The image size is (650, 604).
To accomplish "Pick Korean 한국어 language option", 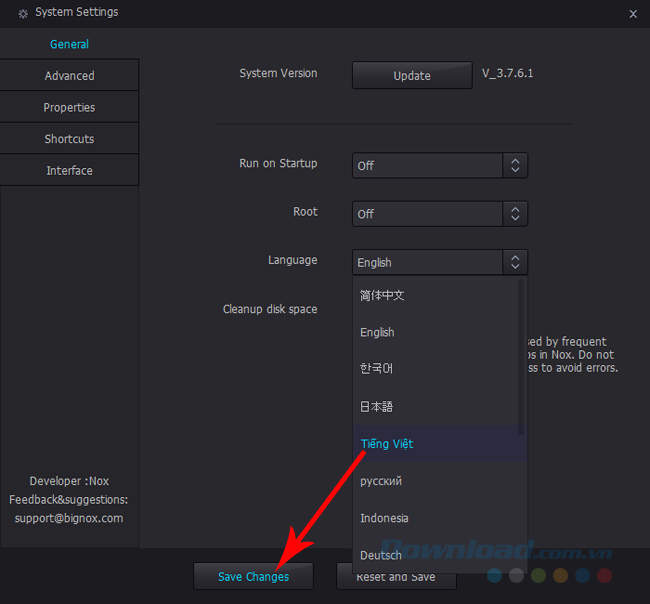I will pos(436,369).
